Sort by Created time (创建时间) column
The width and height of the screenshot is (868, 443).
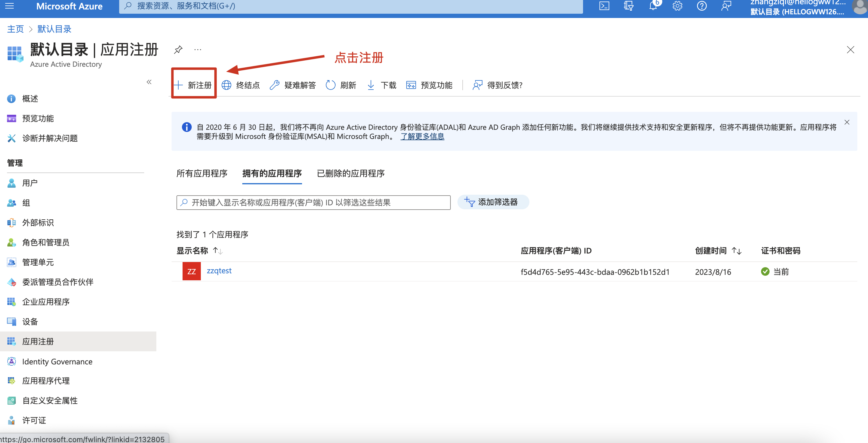point(718,251)
